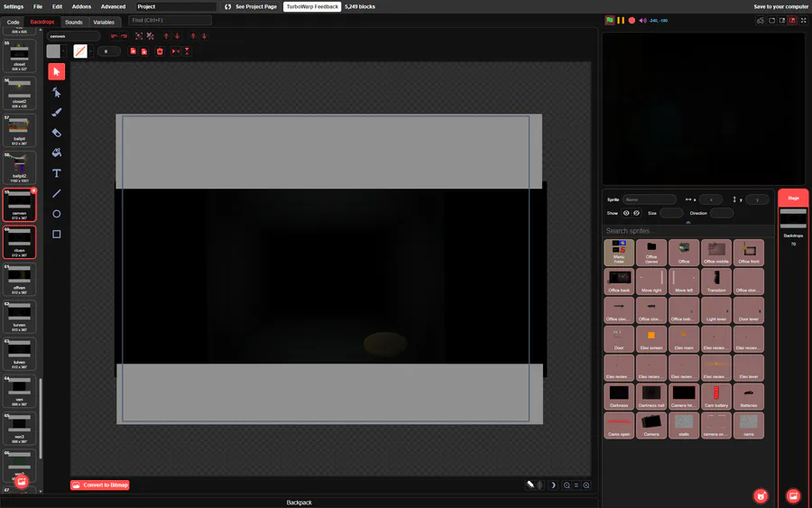Switch to the Sounds tab
The height and width of the screenshot is (508, 812).
[x=74, y=22]
